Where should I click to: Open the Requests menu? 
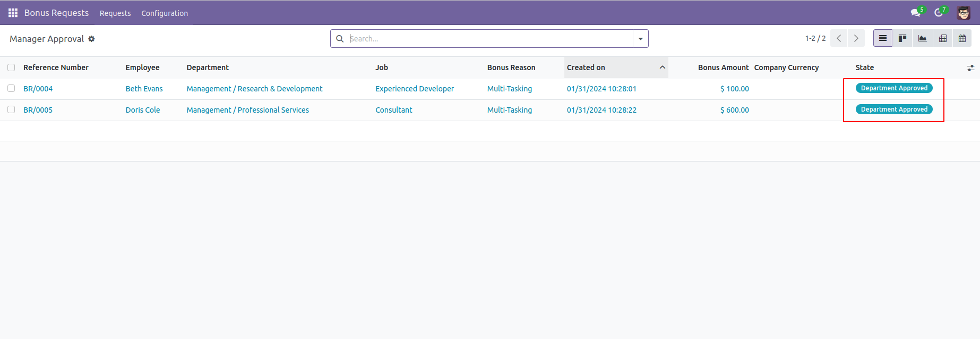(x=115, y=13)
